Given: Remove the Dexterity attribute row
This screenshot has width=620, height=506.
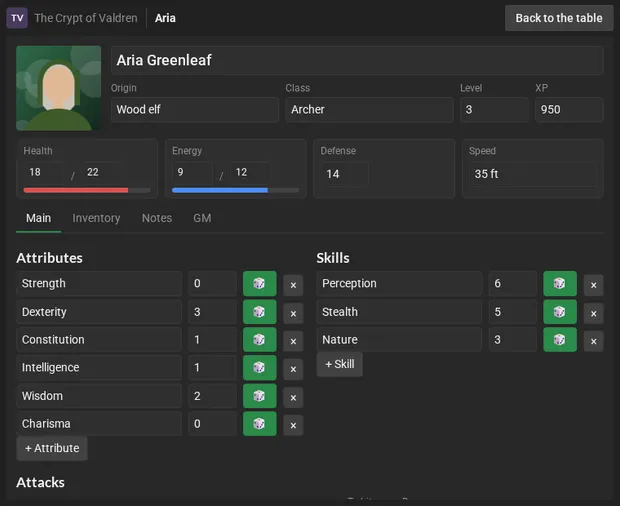Looking at the screenshot, I should click(x=293, y=313).
